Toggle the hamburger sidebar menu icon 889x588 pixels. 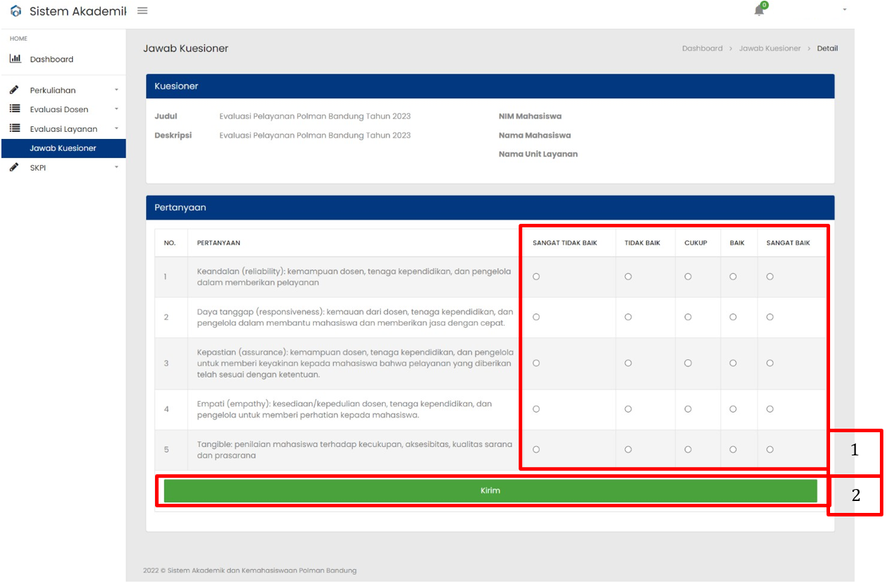[x=142, y=11]
